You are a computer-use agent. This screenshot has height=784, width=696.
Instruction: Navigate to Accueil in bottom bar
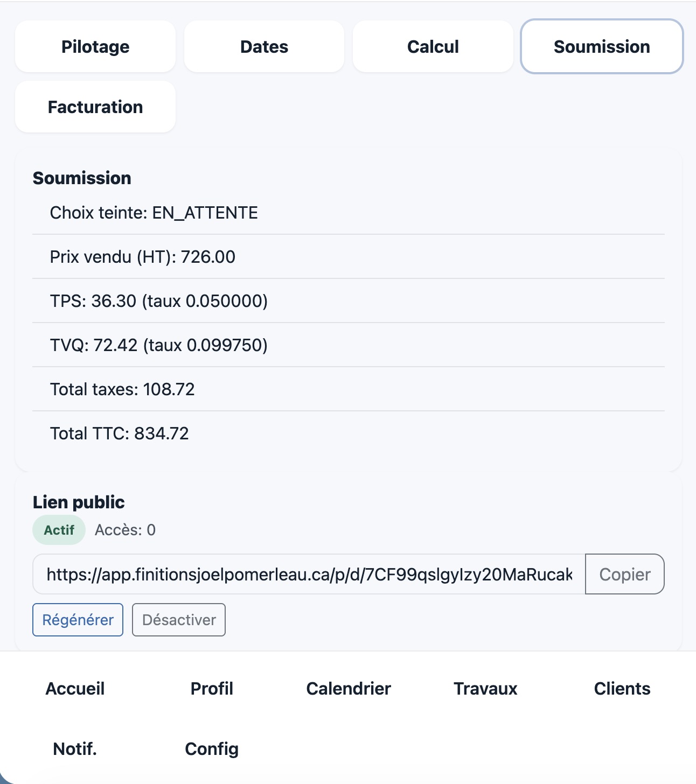(x=75, y=689)
